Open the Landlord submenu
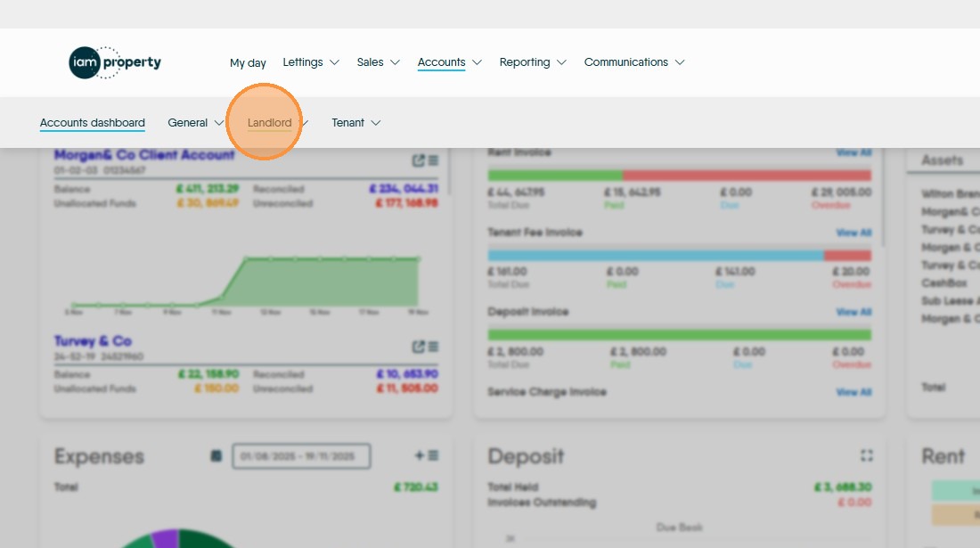 [x=269, y=122]
